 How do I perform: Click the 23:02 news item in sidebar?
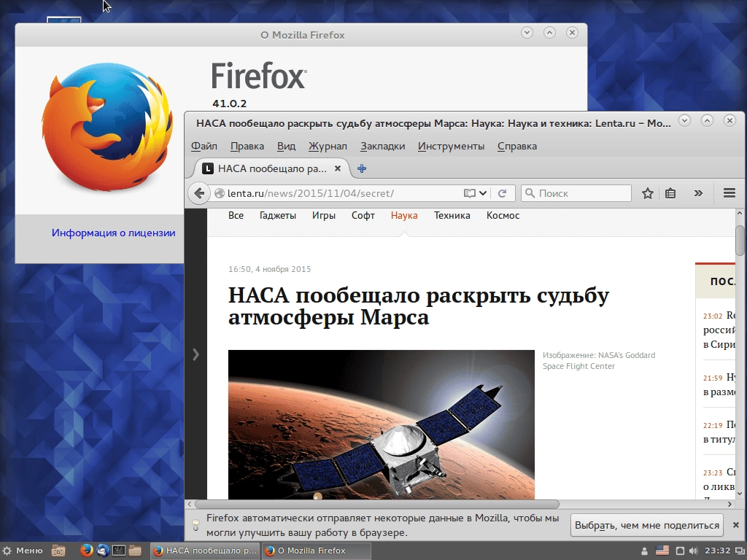click(x=719, y=330)
